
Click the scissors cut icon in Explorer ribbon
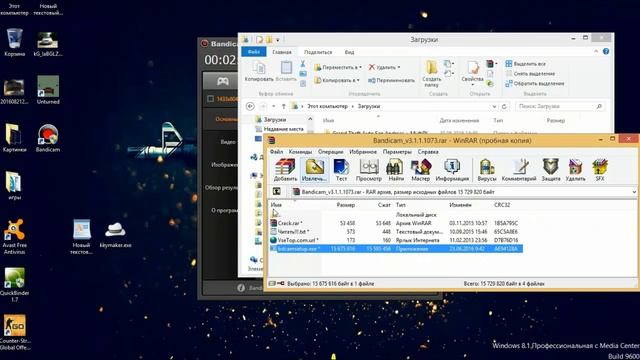[303, 64]
